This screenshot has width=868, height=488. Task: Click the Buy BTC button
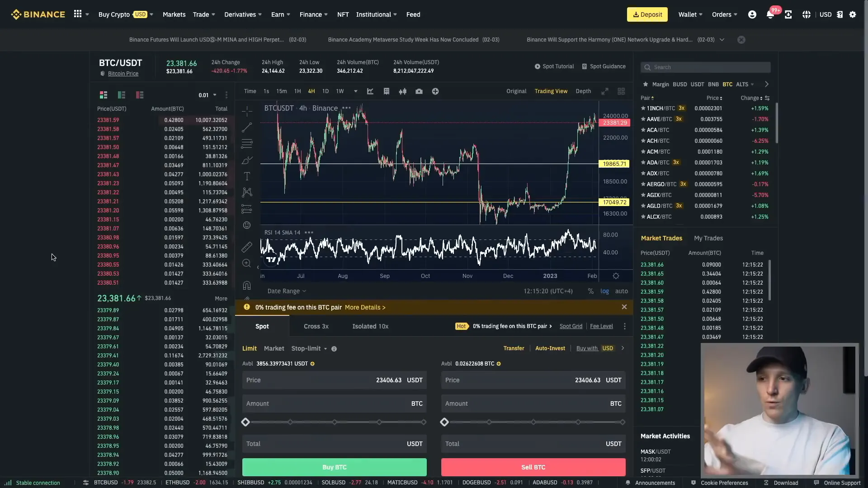335,467
